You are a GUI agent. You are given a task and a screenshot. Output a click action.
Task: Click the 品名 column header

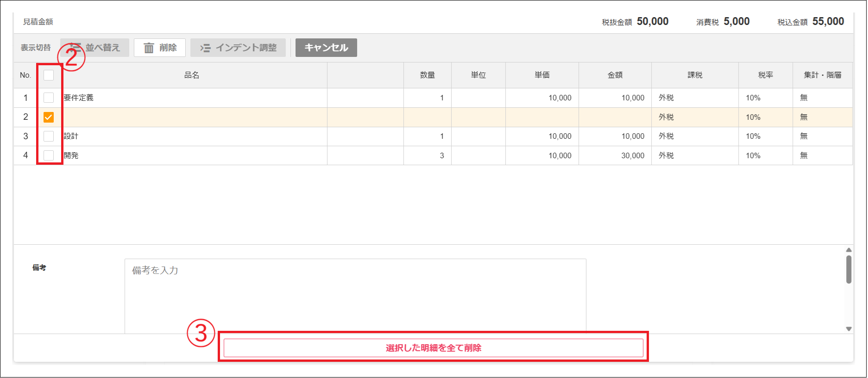(192, 75)
